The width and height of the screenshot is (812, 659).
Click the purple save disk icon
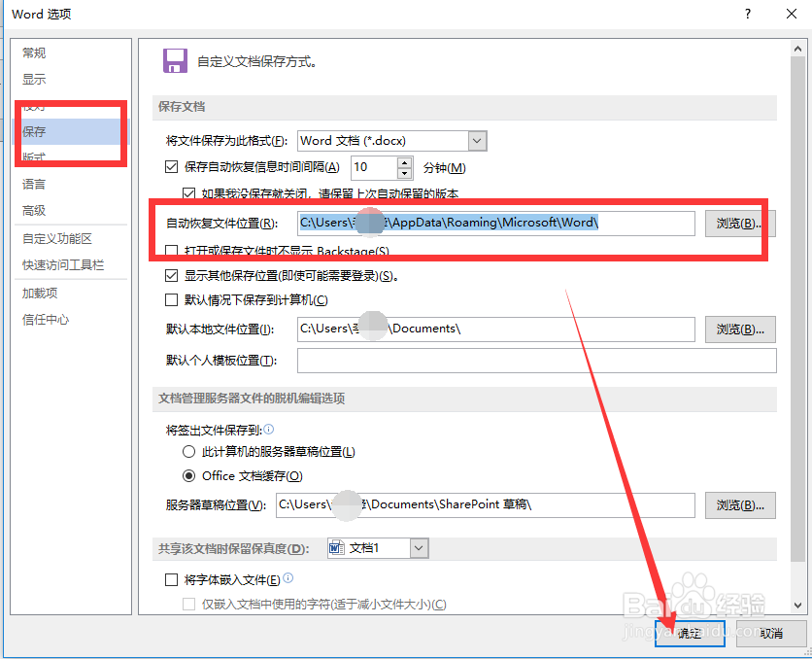click(x=175, y=60)
